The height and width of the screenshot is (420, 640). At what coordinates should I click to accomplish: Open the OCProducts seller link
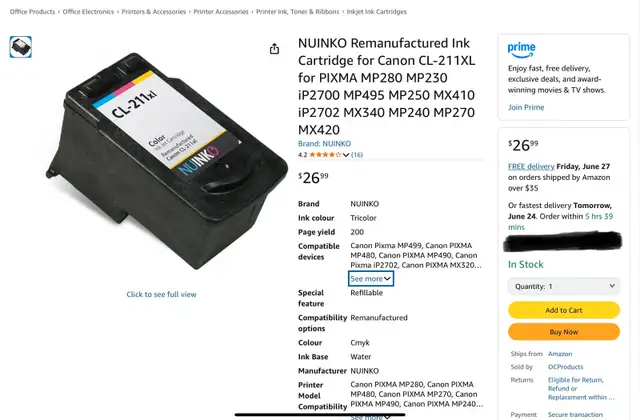coord(565,367)
